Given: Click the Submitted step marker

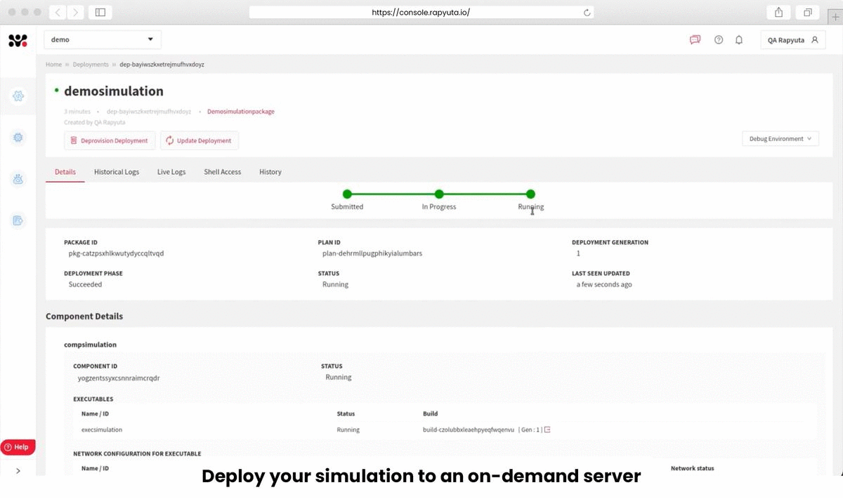Looking at the screenshot, I should coord(347,194).
